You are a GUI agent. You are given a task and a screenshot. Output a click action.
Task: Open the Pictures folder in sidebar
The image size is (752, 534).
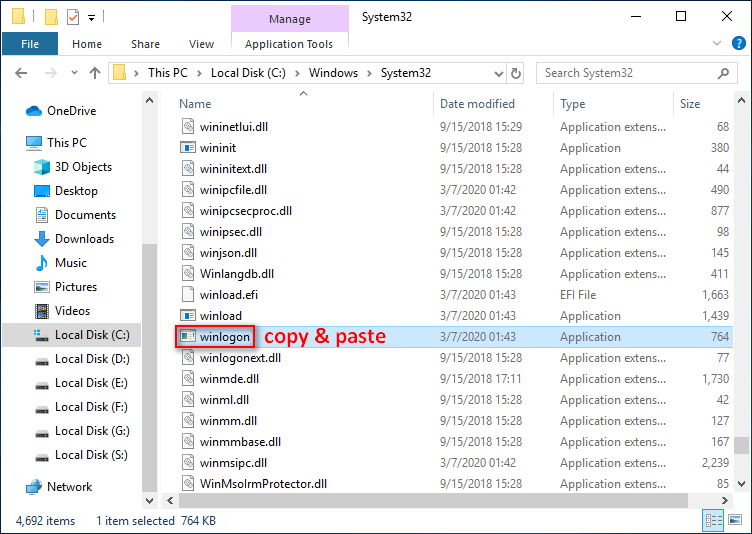point(66,287)
